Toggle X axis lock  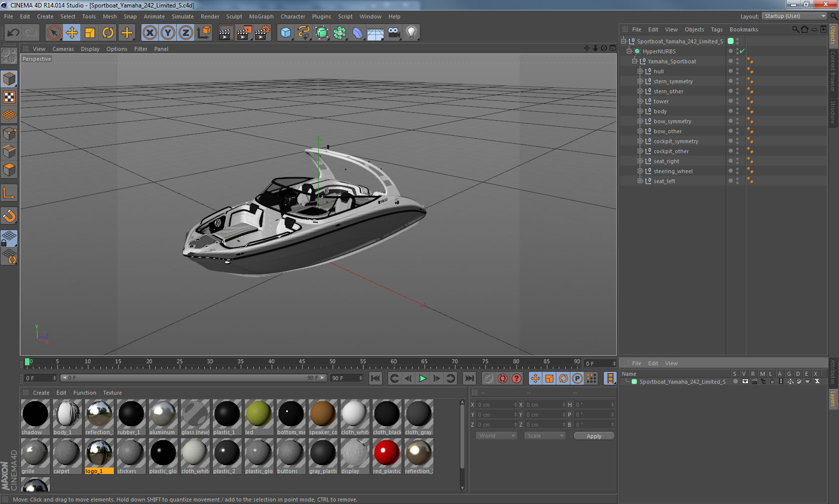pos(149,33)
